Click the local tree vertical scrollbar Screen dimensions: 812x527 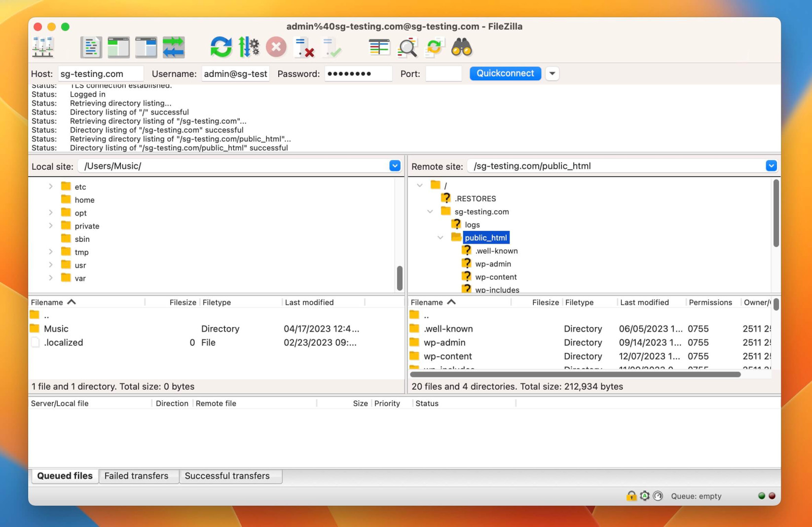point(400,278)
